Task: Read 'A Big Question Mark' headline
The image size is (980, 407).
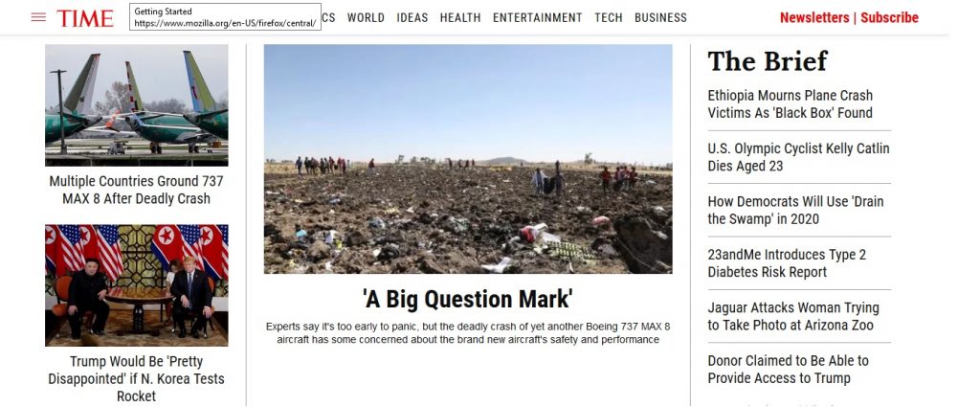Action: (x=467, y=299)
